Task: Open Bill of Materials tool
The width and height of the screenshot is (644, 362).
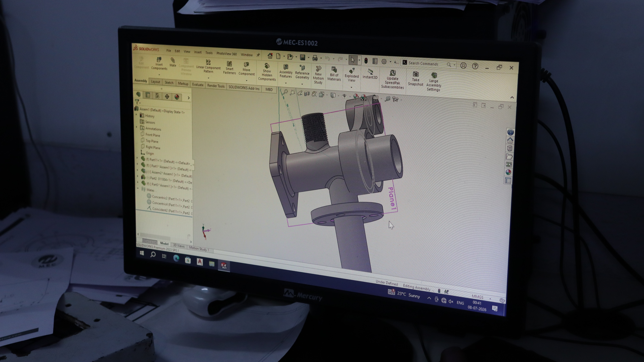Action: coord(334,74)
